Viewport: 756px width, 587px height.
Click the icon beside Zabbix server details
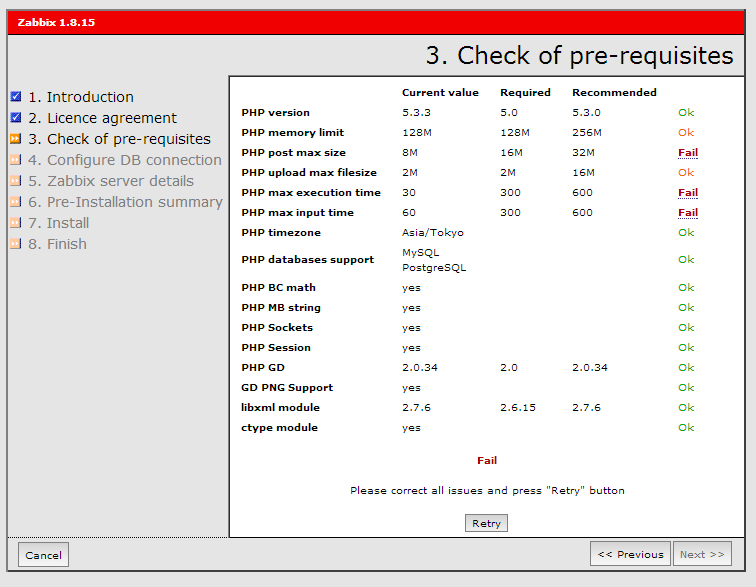click(15, 181)
